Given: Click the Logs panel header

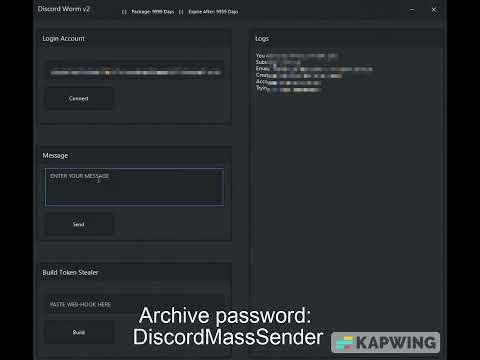Looking at the screenshot, I should (x=262, y=39).
